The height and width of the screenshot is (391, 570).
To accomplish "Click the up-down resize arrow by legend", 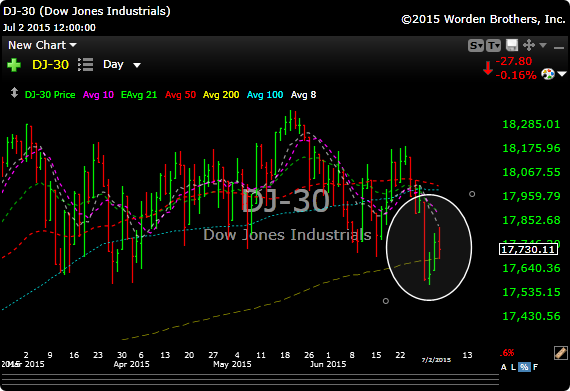I will [14, 93].
